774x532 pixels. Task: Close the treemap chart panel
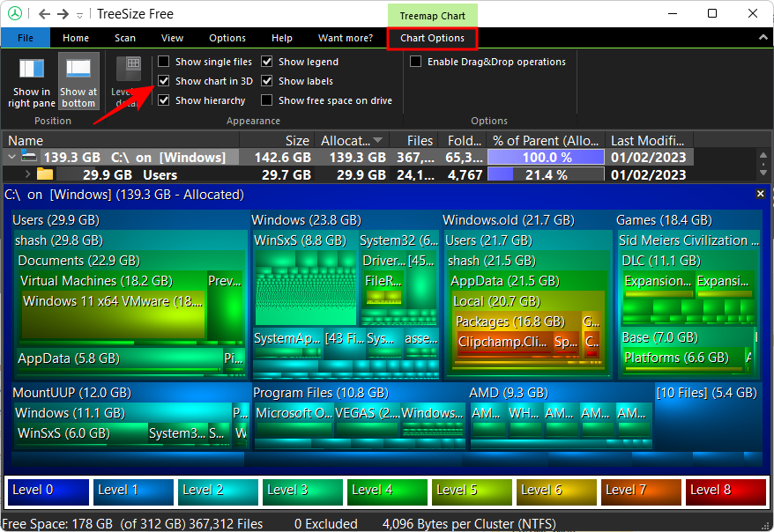coord(760,194)
